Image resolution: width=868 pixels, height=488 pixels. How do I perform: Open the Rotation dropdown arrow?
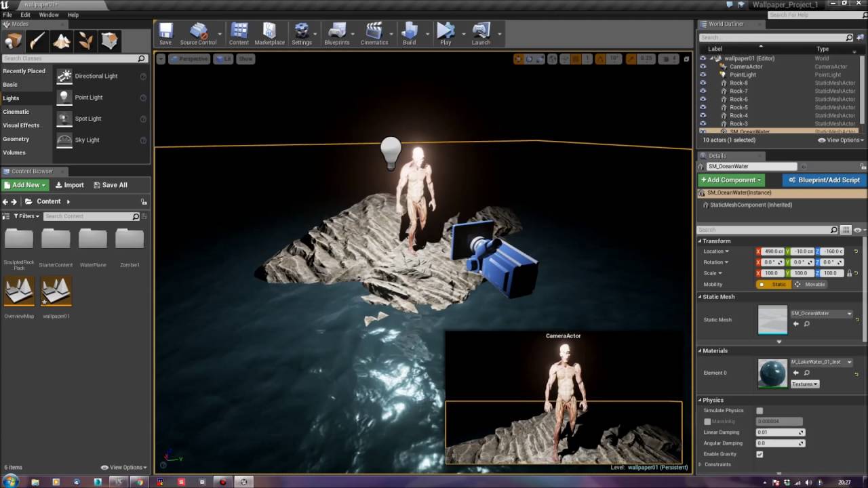(x=726, y=262)
